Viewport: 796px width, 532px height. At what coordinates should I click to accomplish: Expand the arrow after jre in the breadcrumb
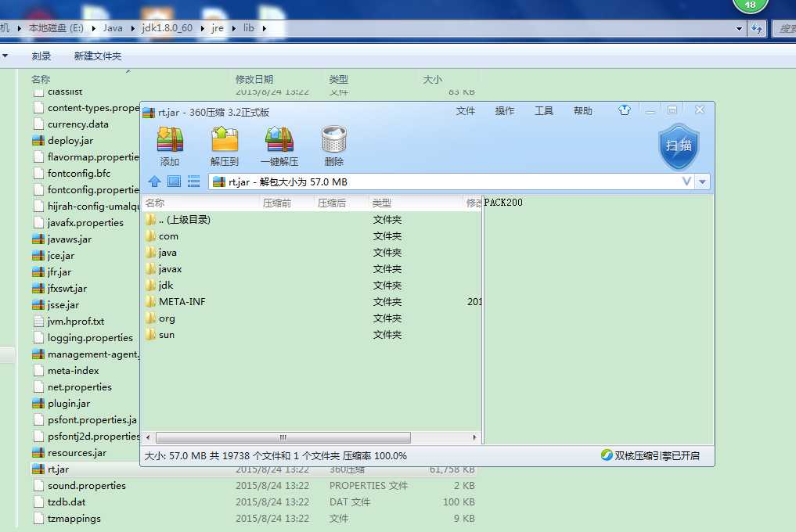pos(233,28)
